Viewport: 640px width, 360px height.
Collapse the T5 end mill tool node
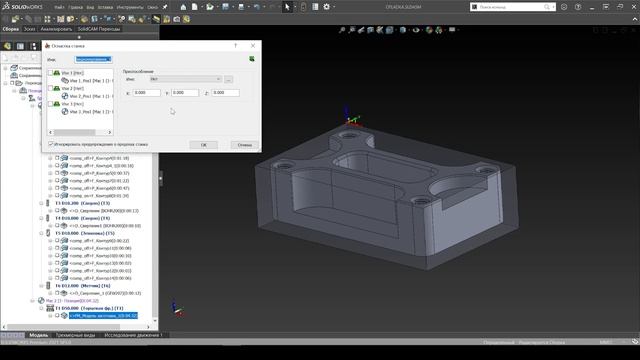(41, 233)
